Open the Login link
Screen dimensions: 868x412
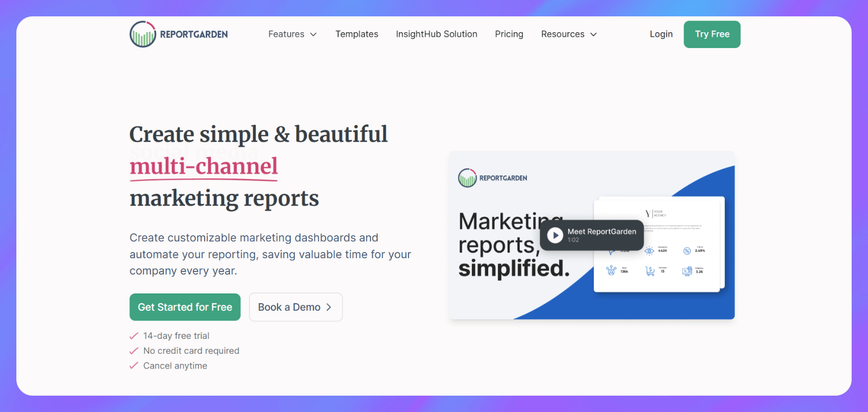pyautogui.click(x=661, y=34)
